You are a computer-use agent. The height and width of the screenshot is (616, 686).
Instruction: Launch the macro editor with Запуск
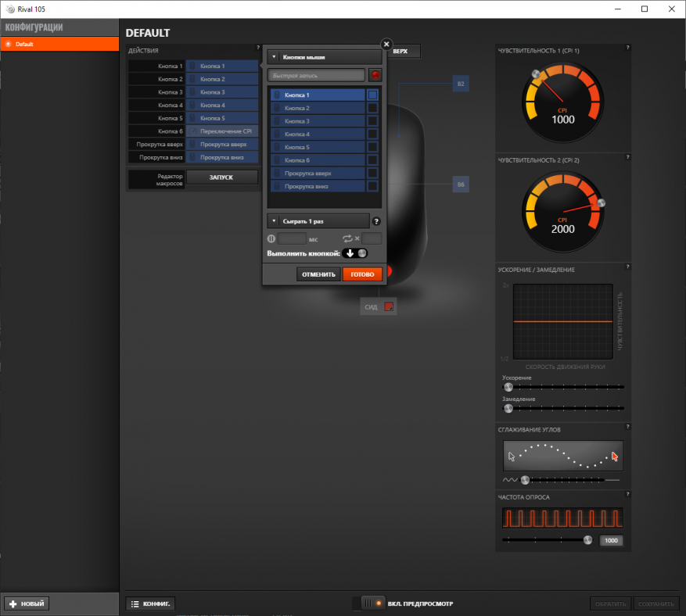point(222,177)
